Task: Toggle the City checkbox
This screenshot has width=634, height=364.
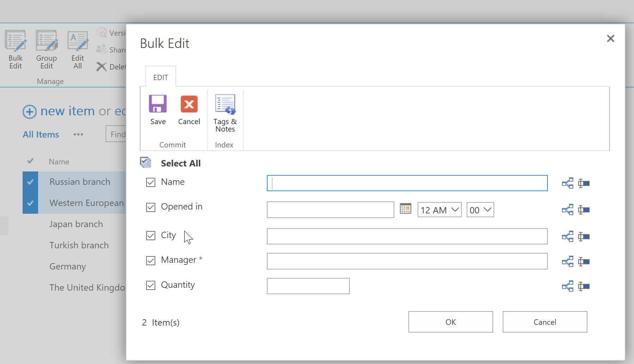Action: [x=151, y=236]
